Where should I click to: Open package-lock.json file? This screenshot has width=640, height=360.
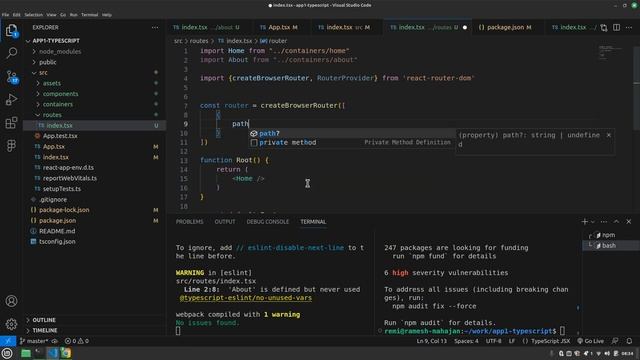click(x=64, y=210)
